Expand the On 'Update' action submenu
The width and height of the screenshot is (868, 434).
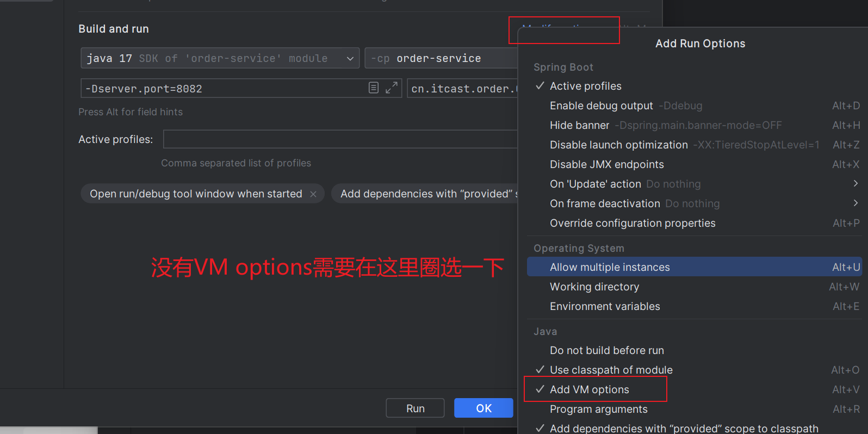(695, 184)
